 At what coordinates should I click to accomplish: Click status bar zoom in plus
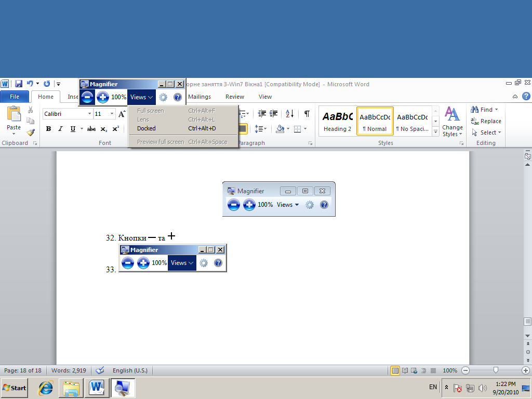526,370
